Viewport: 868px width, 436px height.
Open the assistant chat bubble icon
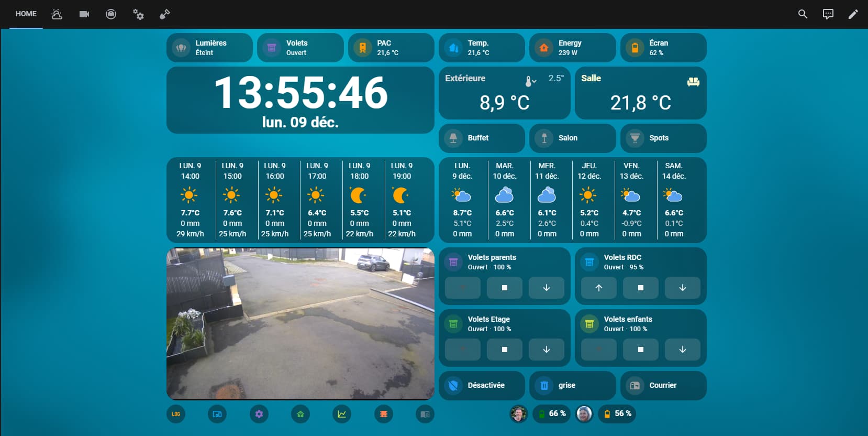[x=828, y=14]
